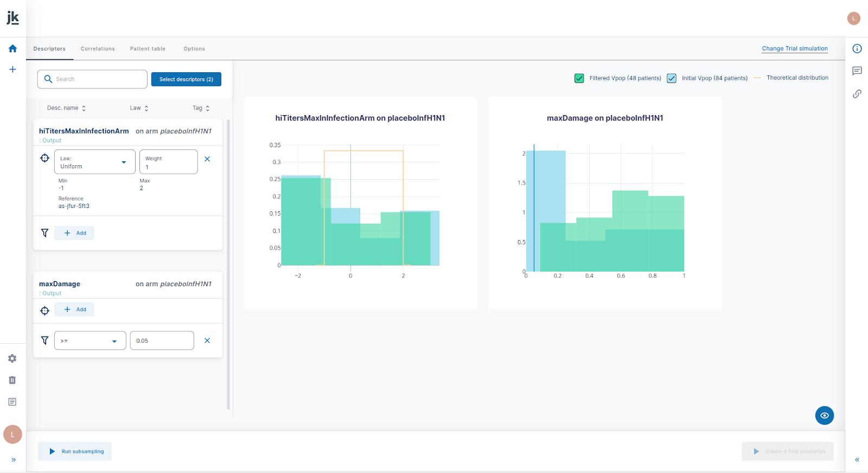
Task: Open the Law Uniform dropdown
Action: [x=95, y=162]
